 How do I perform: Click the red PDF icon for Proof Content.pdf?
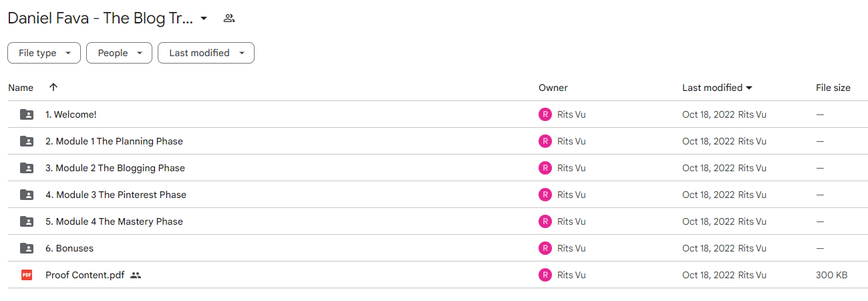point(27,275)
